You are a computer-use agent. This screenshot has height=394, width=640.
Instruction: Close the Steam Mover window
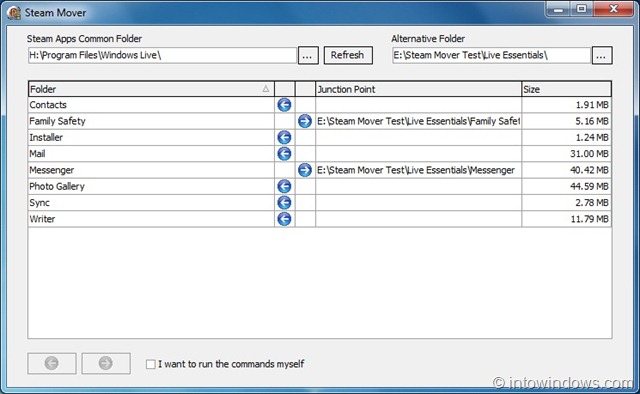click(613, 9)
